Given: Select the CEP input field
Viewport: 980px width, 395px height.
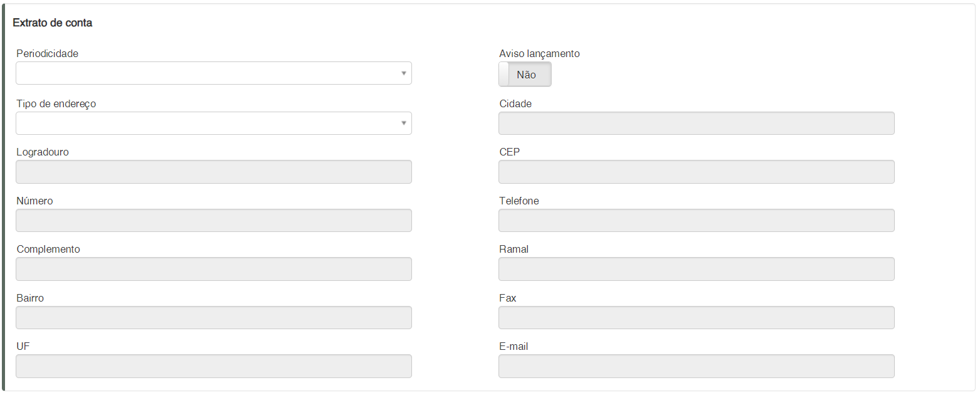Looking at the screenshot, I should (696, 172).
